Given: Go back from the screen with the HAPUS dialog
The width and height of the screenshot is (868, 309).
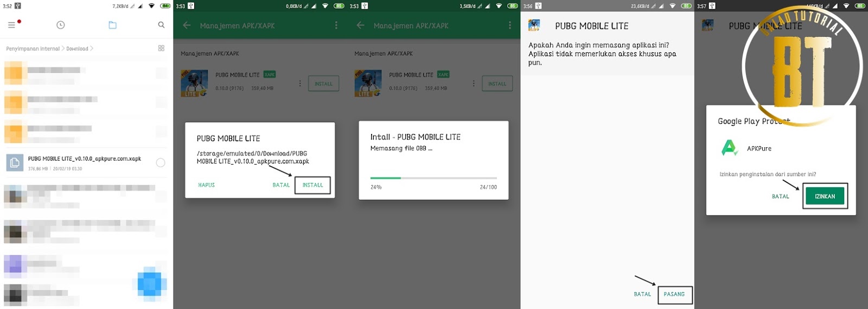Looking at the screenshot, I should 187,25.
